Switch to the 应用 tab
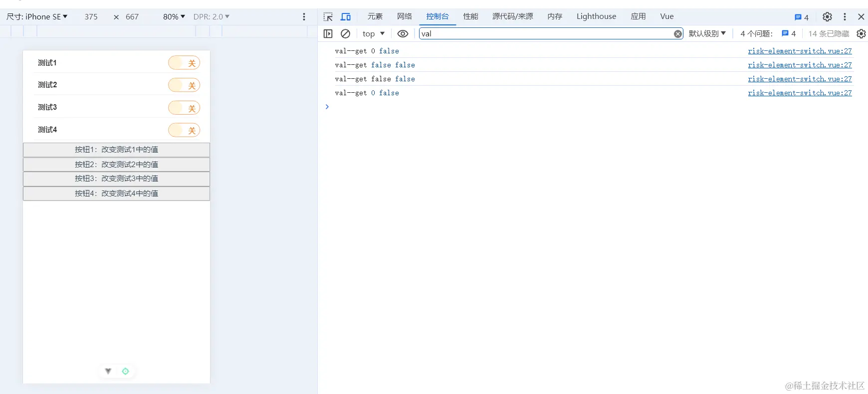Screen dimensions: 868x394 (638, 16)
